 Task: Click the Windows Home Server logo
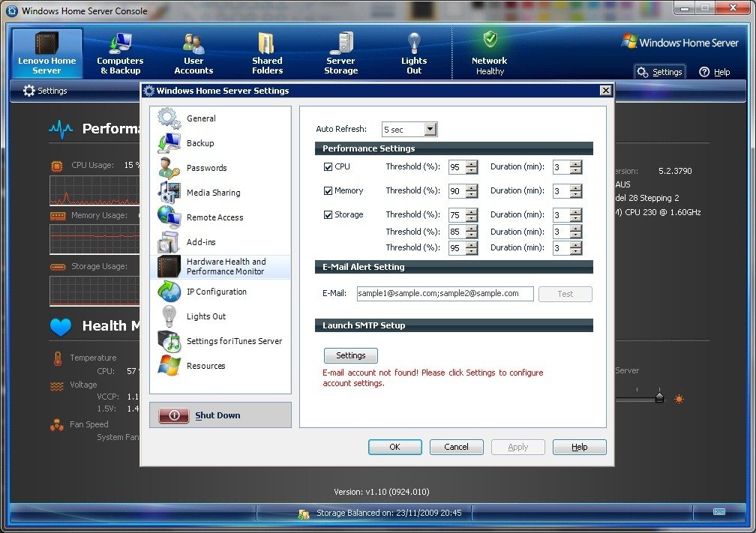[679, 41]
